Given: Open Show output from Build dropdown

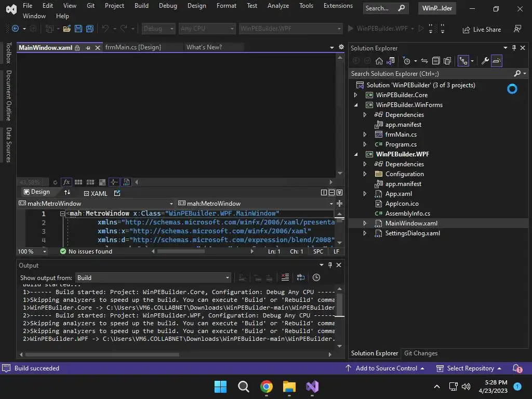Looking at the screenshot, I should 153,278.
